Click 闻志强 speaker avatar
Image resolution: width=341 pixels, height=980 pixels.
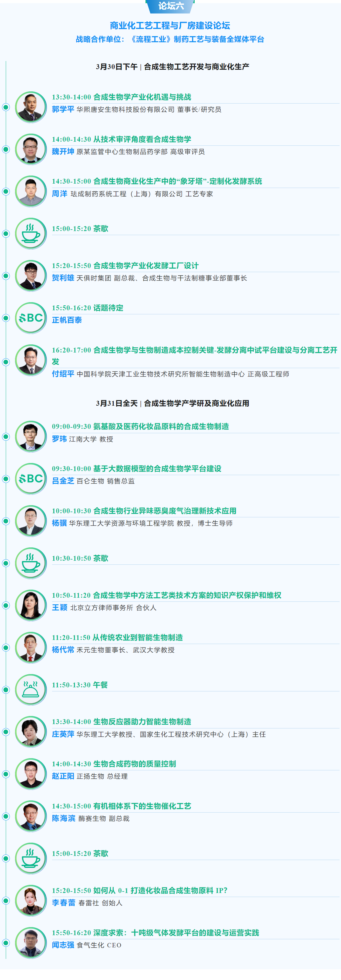31,942
